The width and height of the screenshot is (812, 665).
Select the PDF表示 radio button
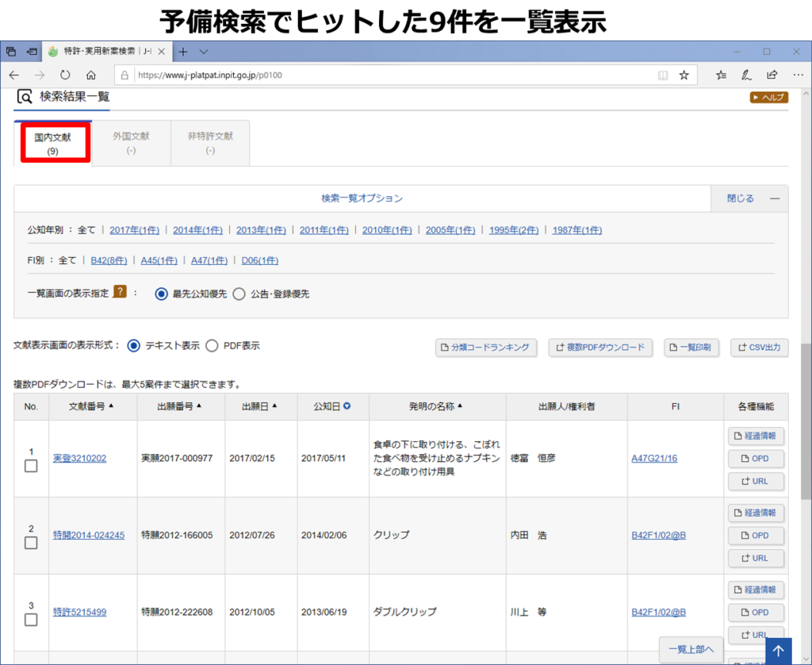tap(212, 346)
